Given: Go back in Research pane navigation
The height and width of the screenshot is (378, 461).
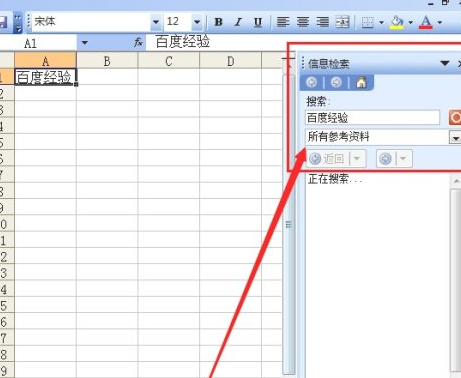Looking at the screenshot, I should point(312,82).
